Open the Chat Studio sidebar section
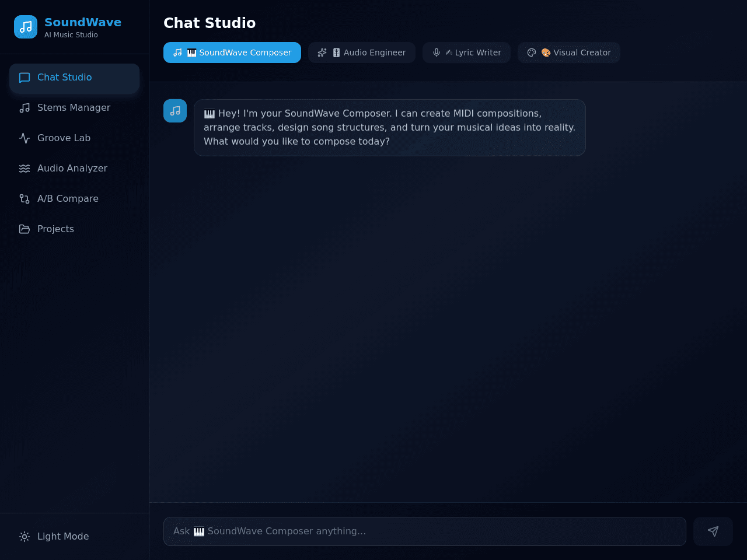 point(75,78)
